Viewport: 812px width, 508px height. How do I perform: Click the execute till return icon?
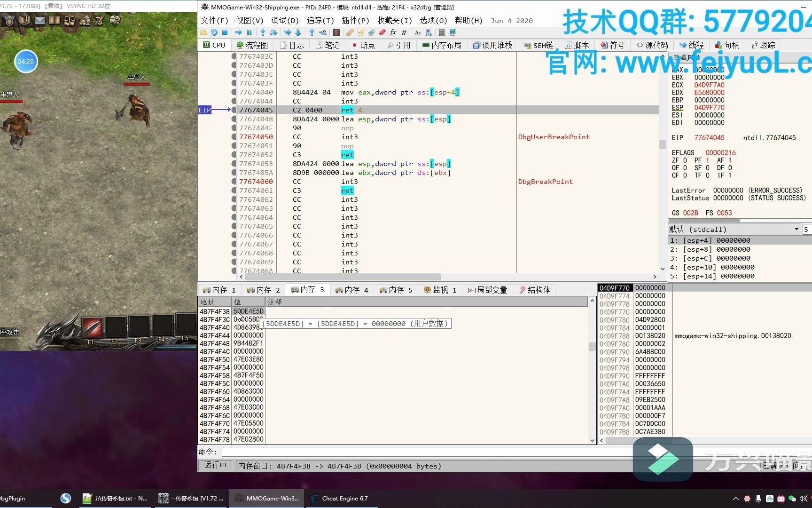click(x=312, y=32)
